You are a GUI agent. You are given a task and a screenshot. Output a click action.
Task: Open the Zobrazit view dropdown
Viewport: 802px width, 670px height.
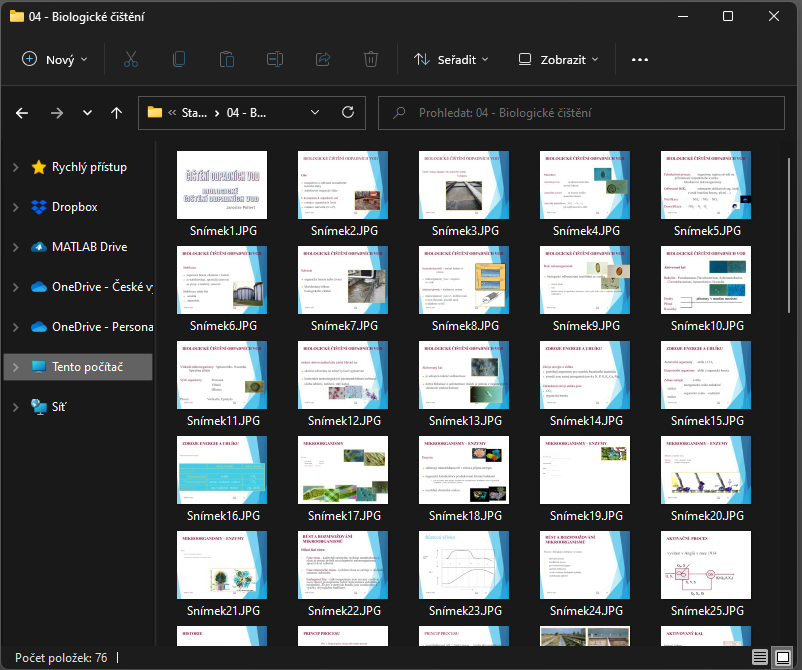(x=558, y=59)
